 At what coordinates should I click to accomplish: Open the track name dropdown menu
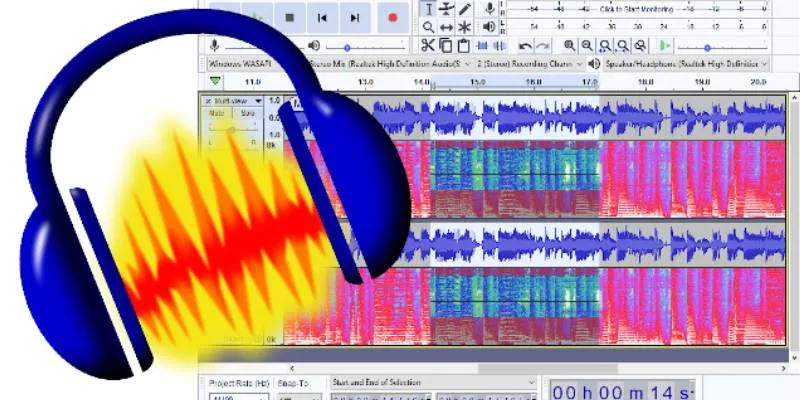coord(238,101)
